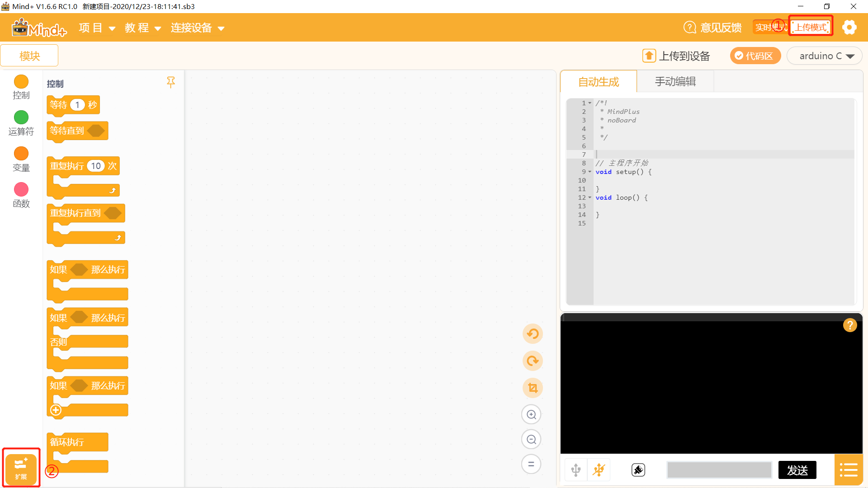Click the 重复执行直到 repeat until block

75,213
